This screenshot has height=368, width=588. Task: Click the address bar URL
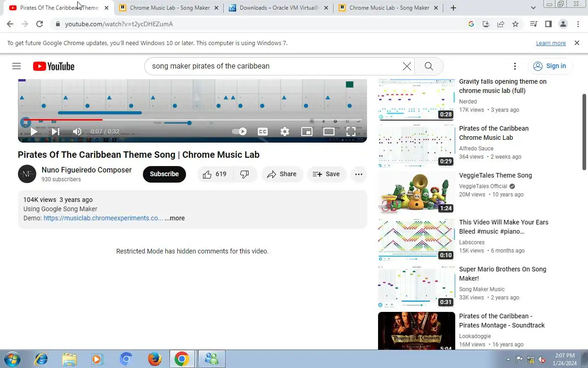coord(119,24)
